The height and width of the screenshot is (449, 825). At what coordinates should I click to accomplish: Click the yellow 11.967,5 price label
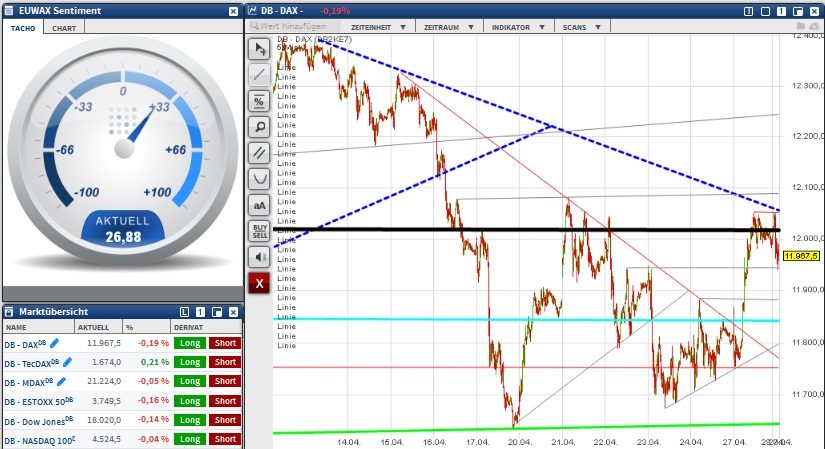coord(801,256)
